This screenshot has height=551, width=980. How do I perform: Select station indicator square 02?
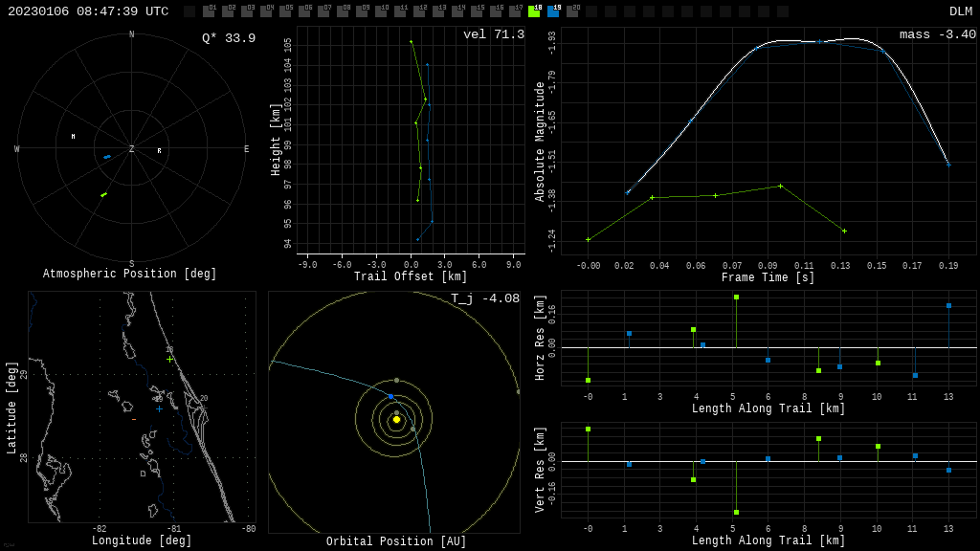(x=228, y=11)
